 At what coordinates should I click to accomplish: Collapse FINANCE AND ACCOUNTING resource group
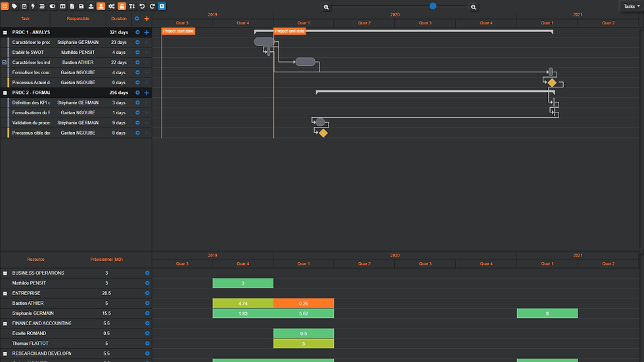(x=5, y=324)
